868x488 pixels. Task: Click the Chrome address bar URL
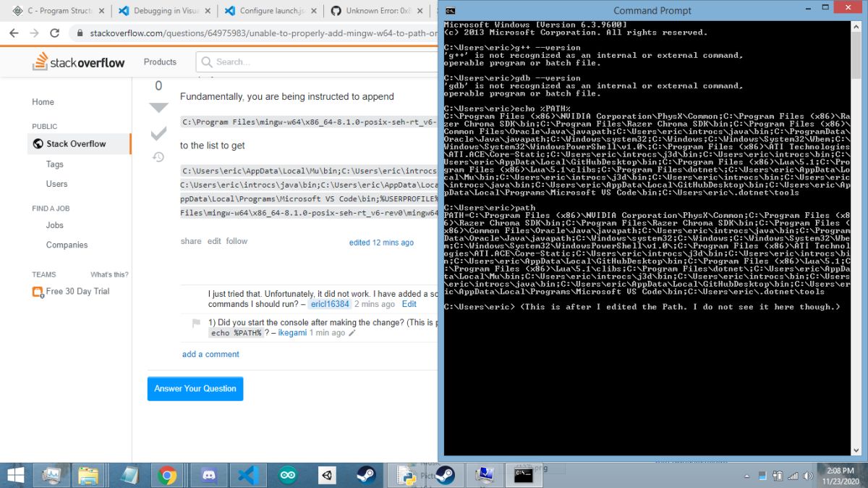tap(263, 33)
